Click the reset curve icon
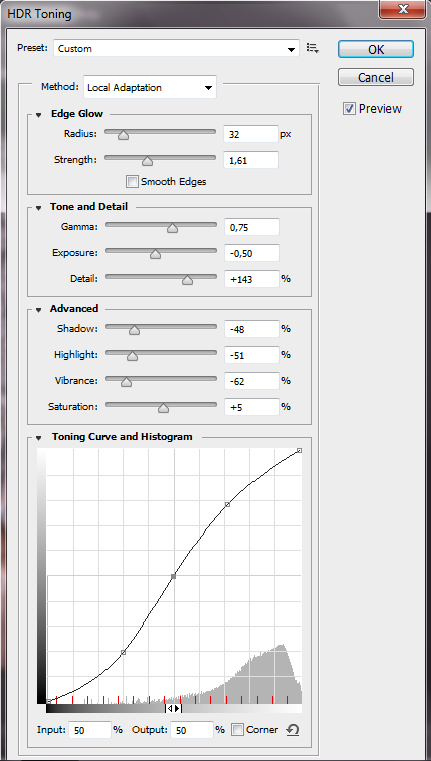The height and width of the screenshot is (761, 431). (x=292, y=729)
